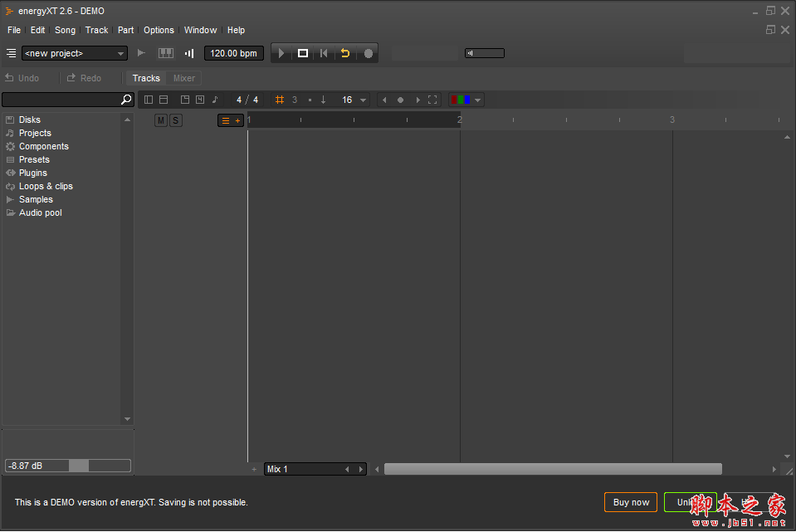Click the Stop transport button
This screenshot has height=532, width=796.
point(303,53)
